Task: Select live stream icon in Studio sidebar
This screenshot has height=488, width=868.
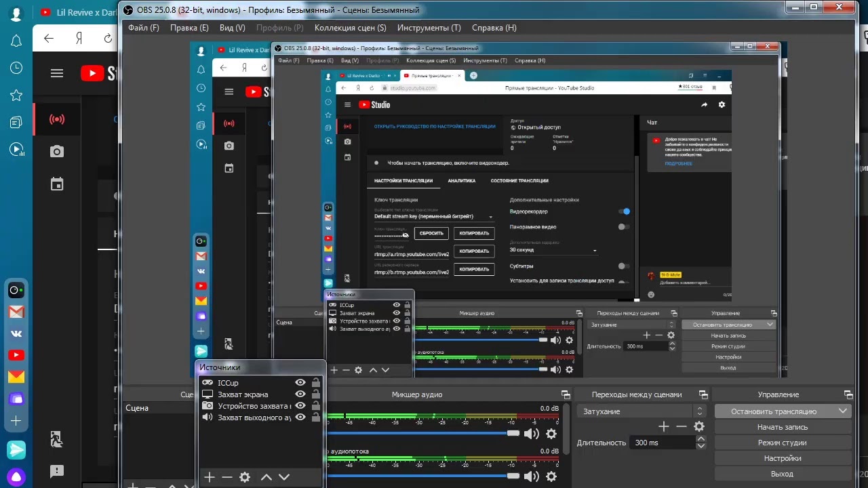Action: (x=57, y=120)
